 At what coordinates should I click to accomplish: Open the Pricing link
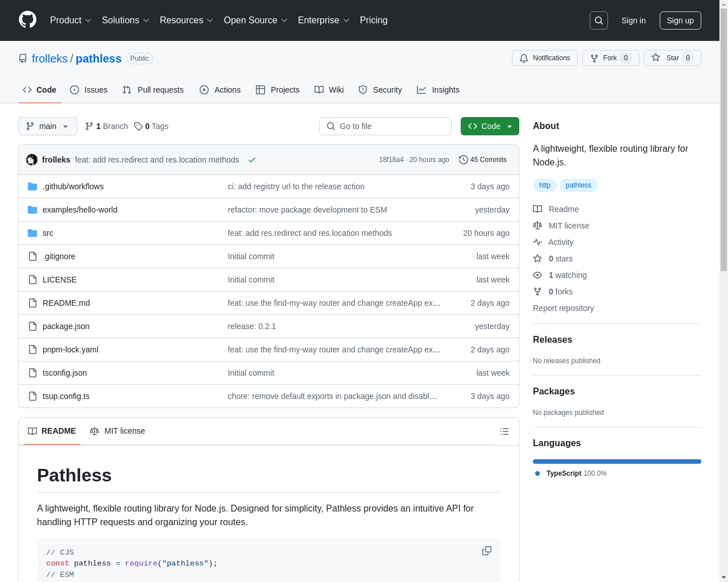374,20
